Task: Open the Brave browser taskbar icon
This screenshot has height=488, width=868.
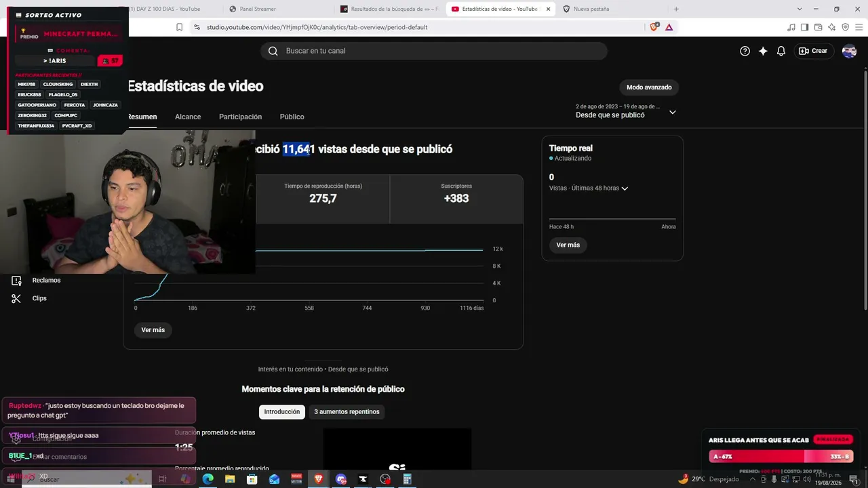Action: pyautogui.click(x=319, y=479)
